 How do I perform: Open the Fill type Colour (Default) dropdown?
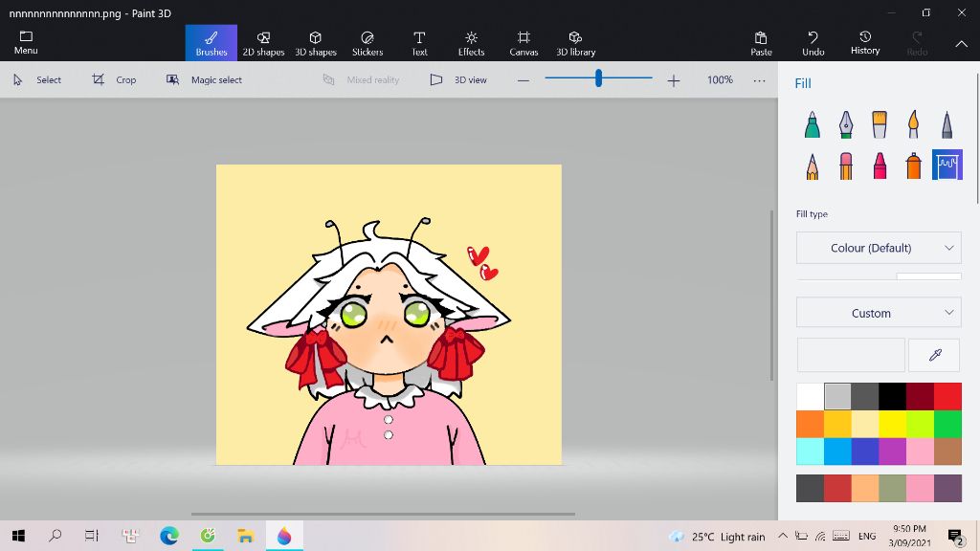(879, 248)
